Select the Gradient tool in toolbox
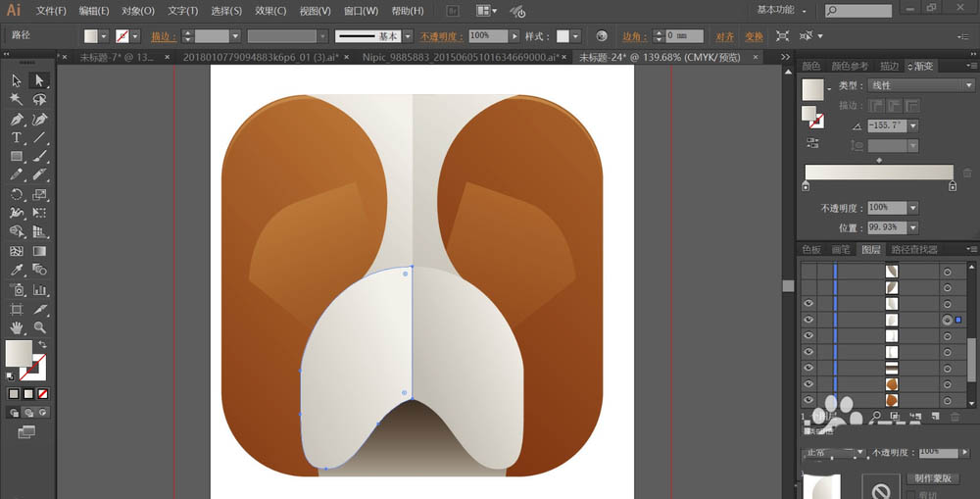980x499 pixels. (39, 251)
